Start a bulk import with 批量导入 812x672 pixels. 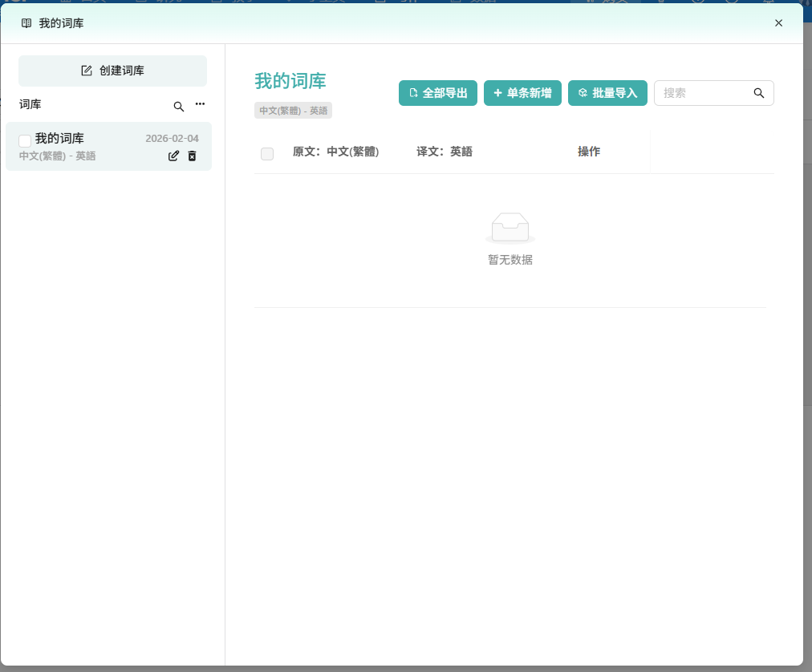point(607,93)
